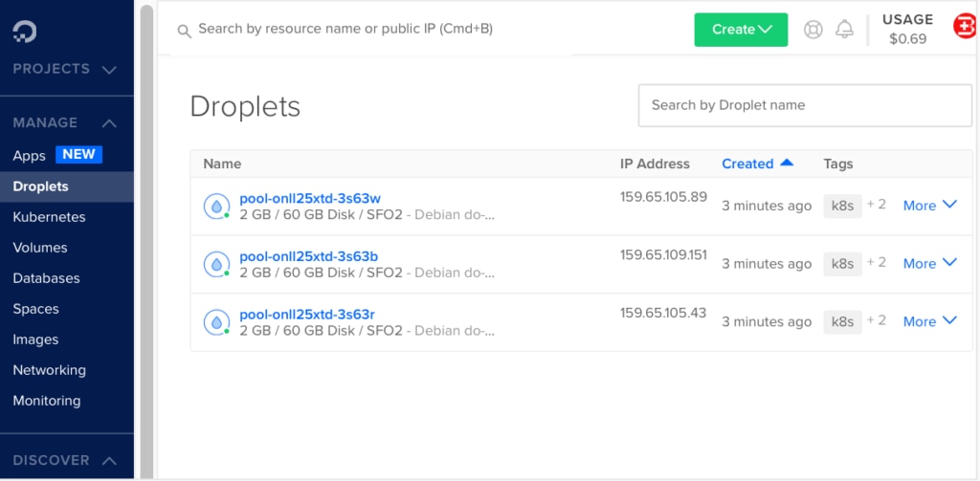Select Droplets in the sidebar
Screen dimensions: 980x481
(67, 186)
